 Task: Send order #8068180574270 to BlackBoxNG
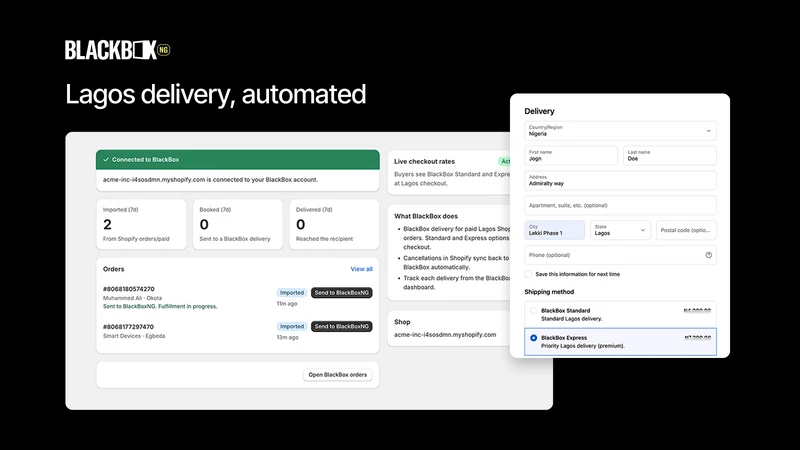pyautogui.click(x=342, y=293)
